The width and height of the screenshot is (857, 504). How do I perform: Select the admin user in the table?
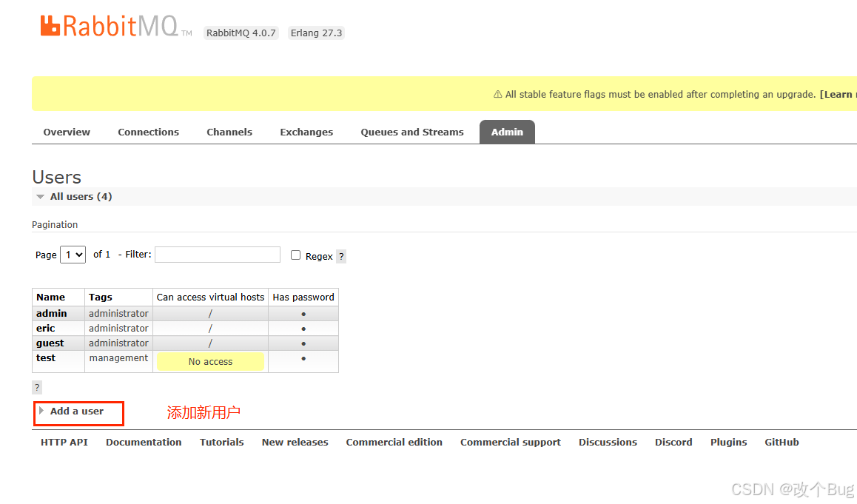click(51, 313)
